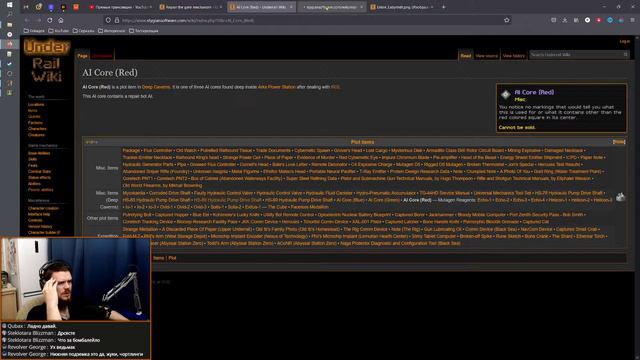Open the tracking protection shield icon
Image resolution: width=640 pixels, height=360 pixels.
click(108, 20)
